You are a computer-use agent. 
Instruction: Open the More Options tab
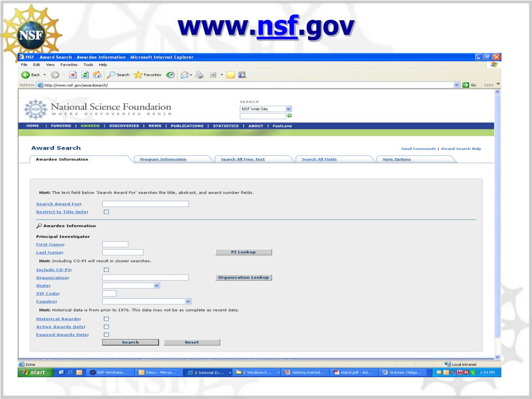pos(396,159)
